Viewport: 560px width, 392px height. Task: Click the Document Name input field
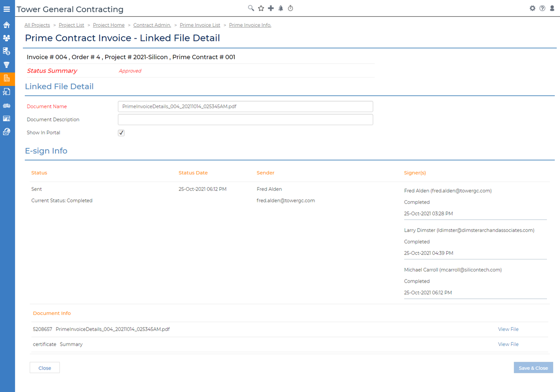click(x=245, y=106)
